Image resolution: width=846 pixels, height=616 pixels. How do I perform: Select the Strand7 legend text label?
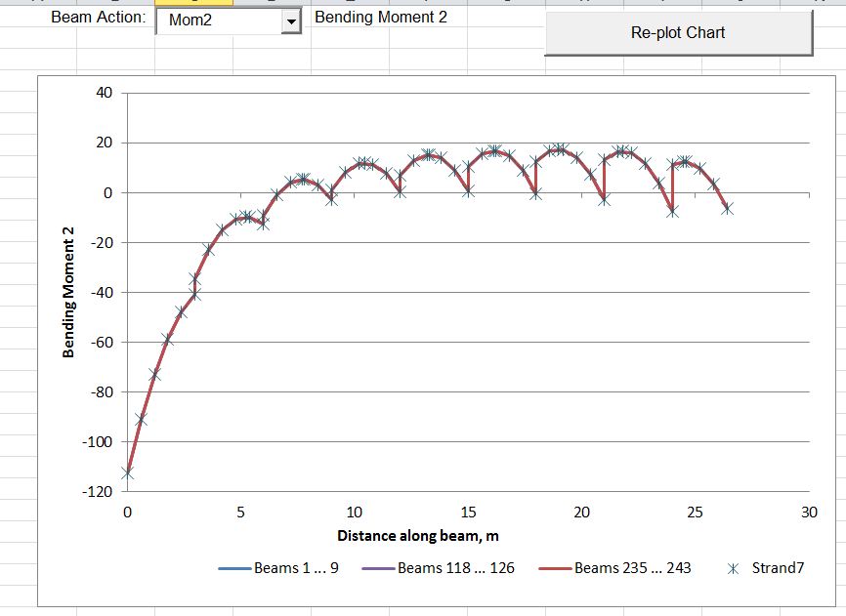777,568
